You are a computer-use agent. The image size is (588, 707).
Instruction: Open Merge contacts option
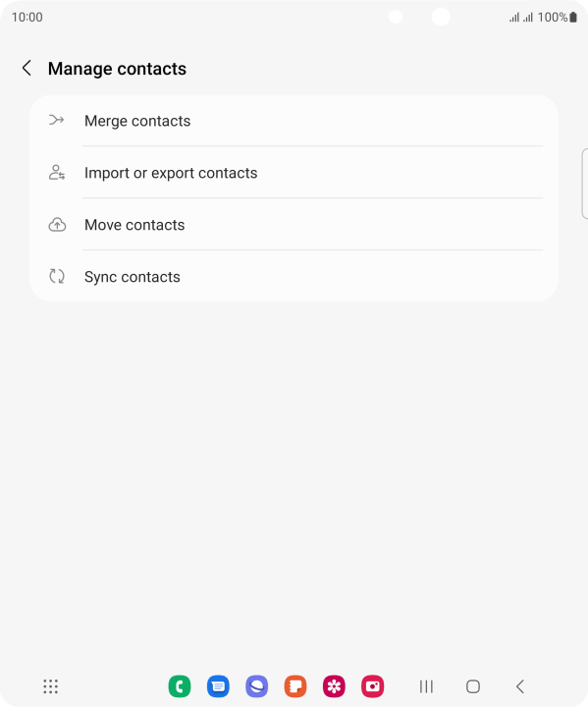coord(294,121)
